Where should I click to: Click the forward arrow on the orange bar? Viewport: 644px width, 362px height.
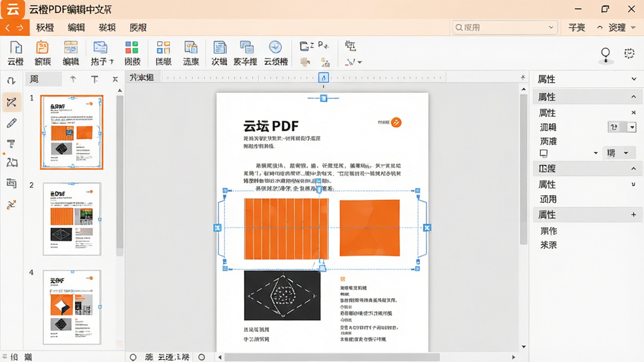tap(19, 28)
